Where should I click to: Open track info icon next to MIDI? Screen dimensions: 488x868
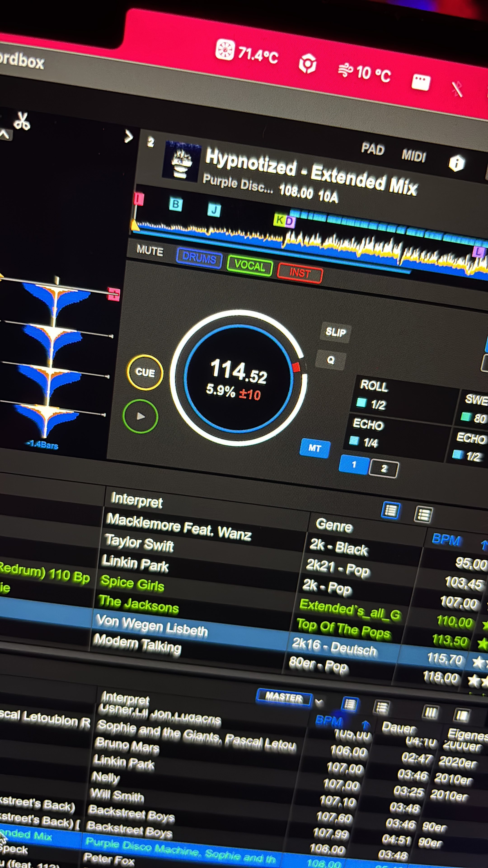(456, 163)
